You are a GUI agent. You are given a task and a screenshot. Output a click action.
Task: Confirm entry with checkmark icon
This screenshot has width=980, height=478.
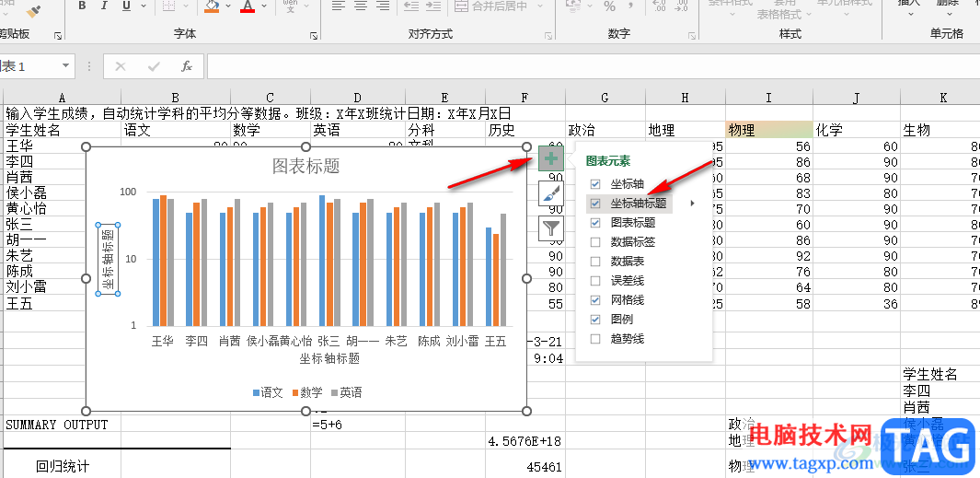[x=153, y=66]
